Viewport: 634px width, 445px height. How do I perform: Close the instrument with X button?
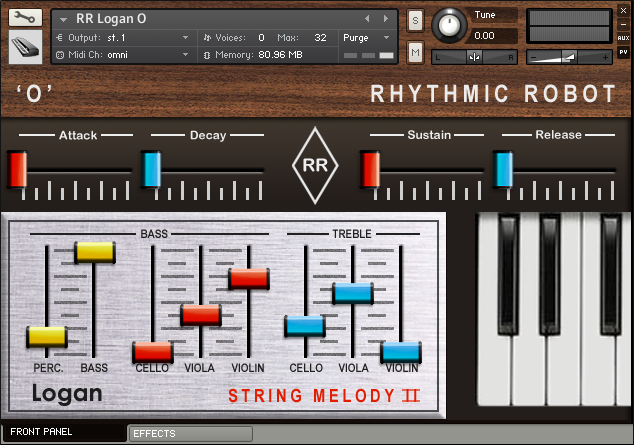(623, 11)
